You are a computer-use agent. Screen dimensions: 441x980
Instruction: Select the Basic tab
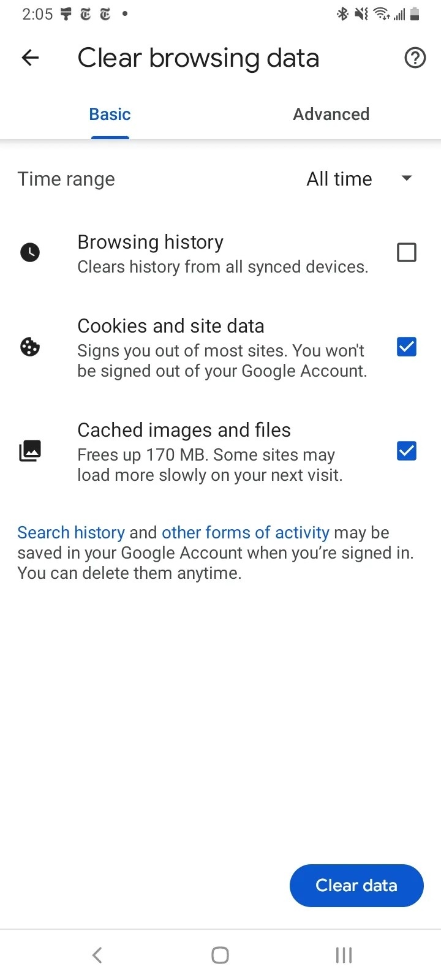point(110,114)
